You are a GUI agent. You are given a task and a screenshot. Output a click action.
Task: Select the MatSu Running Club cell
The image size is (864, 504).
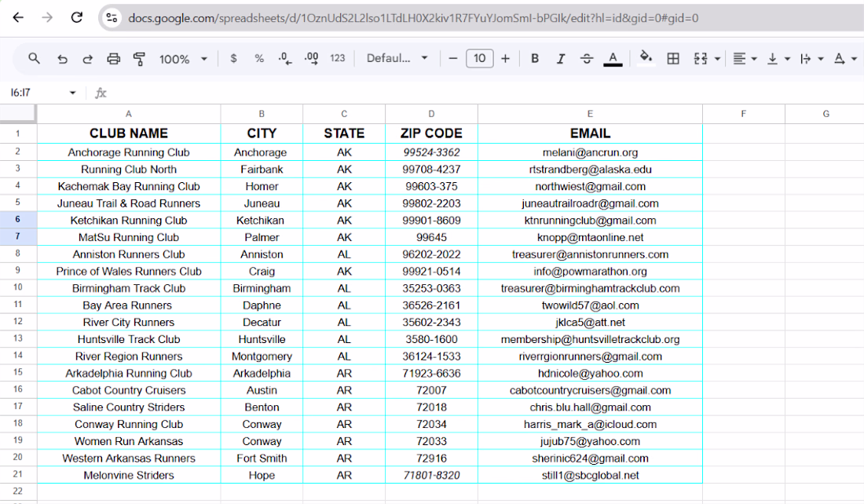(128, 237)
